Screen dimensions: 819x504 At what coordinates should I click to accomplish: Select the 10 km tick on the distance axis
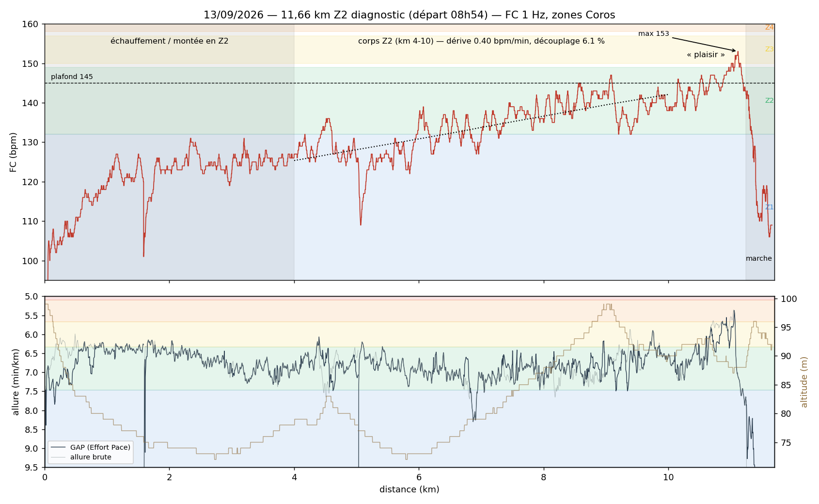coord(668,478)
